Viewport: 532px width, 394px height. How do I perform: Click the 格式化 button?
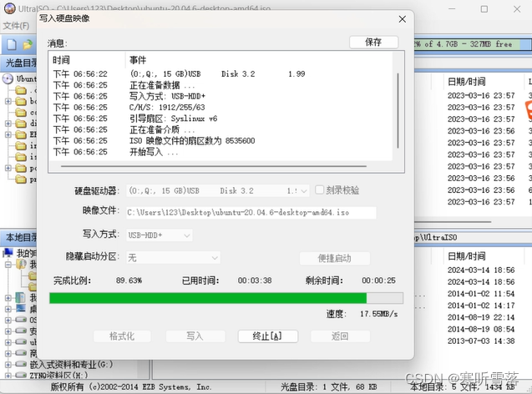click(x=122, y=336)
